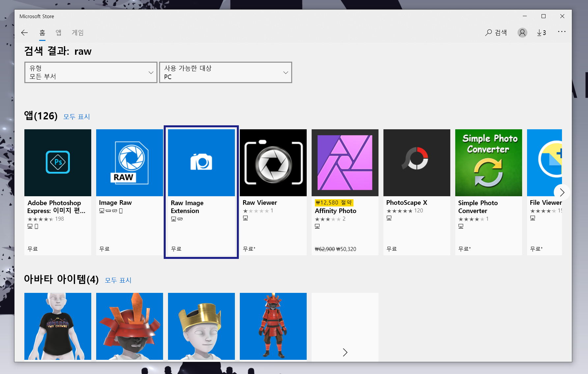Show more avatar items with chevron
This screenshot has height=374, width=588.
[x=345, y=352]
